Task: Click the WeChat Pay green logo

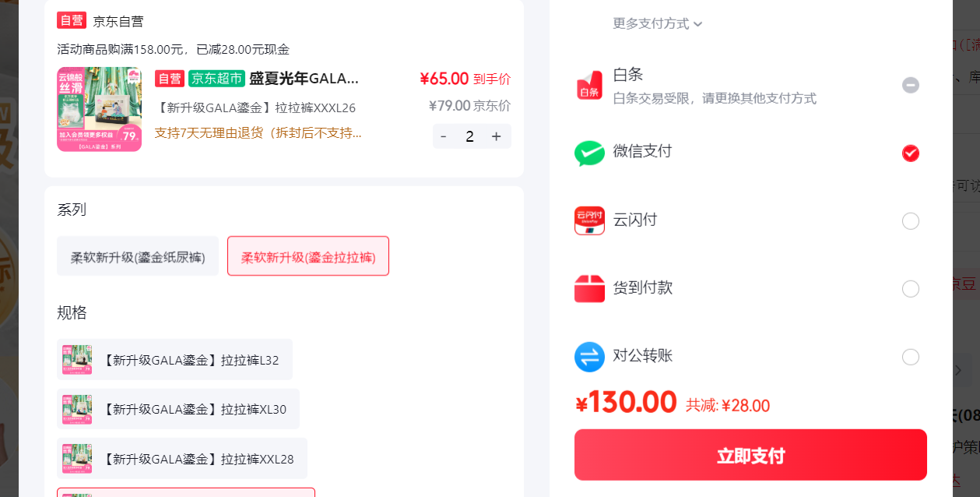Action: click(589, 153)
